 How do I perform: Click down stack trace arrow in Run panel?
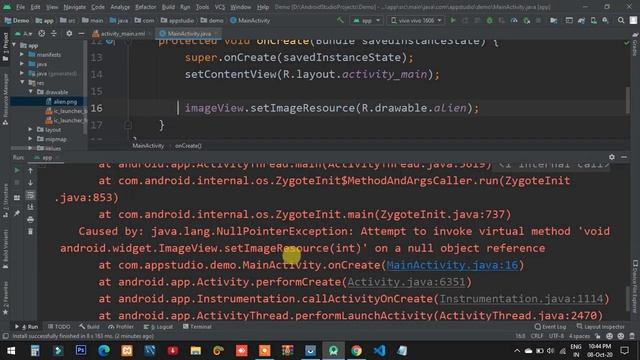[x=30, y=182]
